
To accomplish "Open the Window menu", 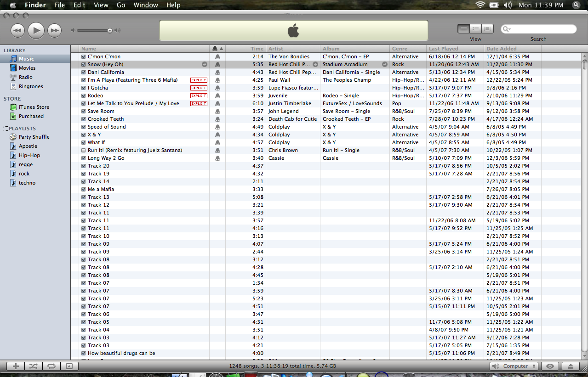I will 146,5.
